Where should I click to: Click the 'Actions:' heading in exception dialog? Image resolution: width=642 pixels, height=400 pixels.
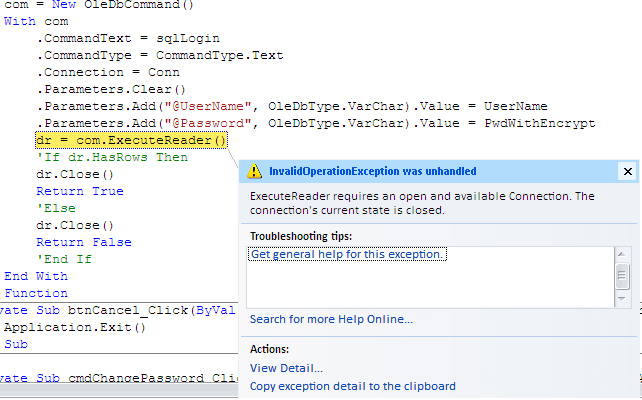(269, 349)
